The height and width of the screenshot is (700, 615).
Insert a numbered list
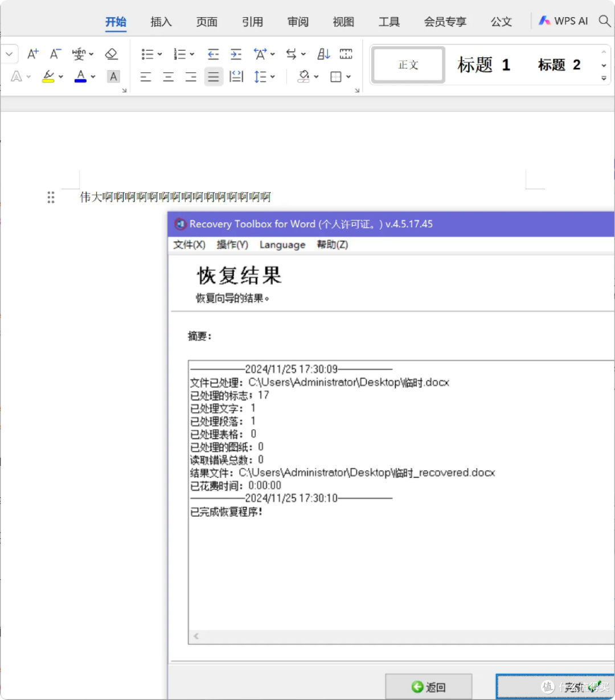(x=180, y=54)
